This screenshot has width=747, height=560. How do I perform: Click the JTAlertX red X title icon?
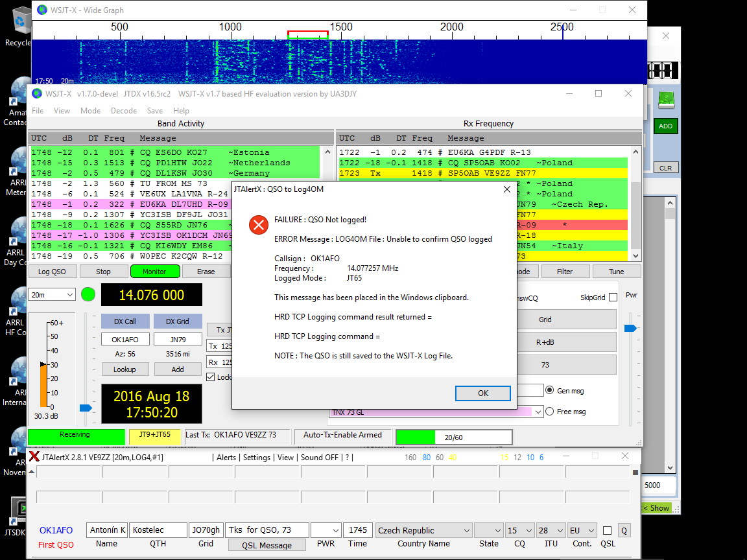tap(34, 457)
